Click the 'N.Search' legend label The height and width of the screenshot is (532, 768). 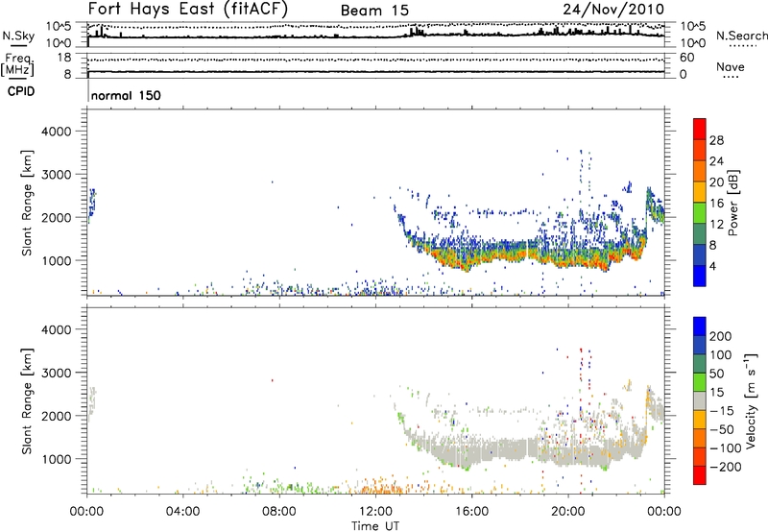(741, 36)
